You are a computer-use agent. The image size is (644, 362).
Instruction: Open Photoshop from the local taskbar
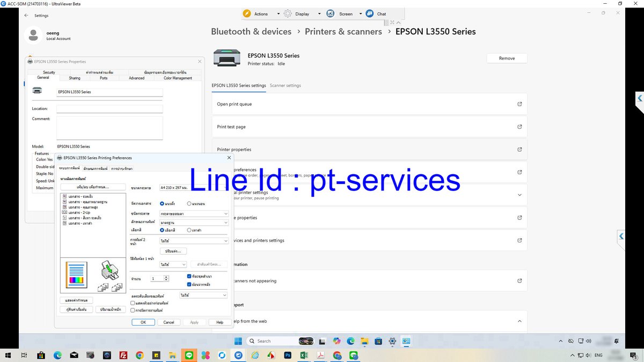288,355
